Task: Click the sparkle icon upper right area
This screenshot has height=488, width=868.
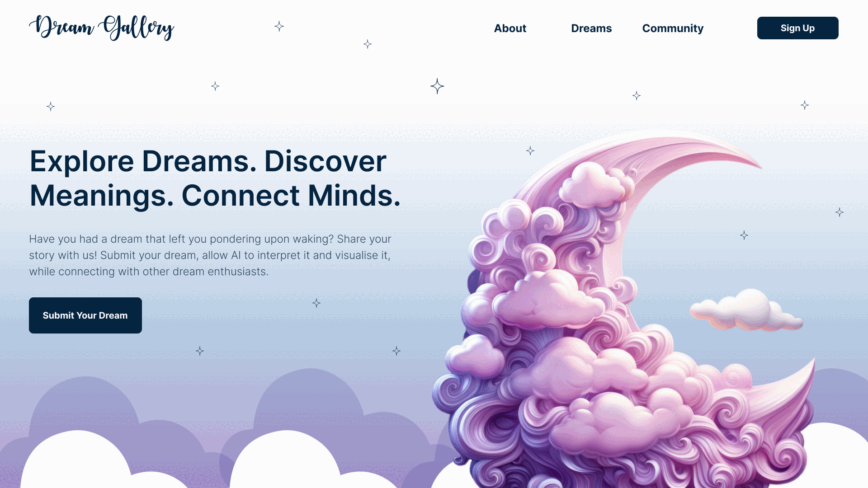Action: (x=805, y=105)
